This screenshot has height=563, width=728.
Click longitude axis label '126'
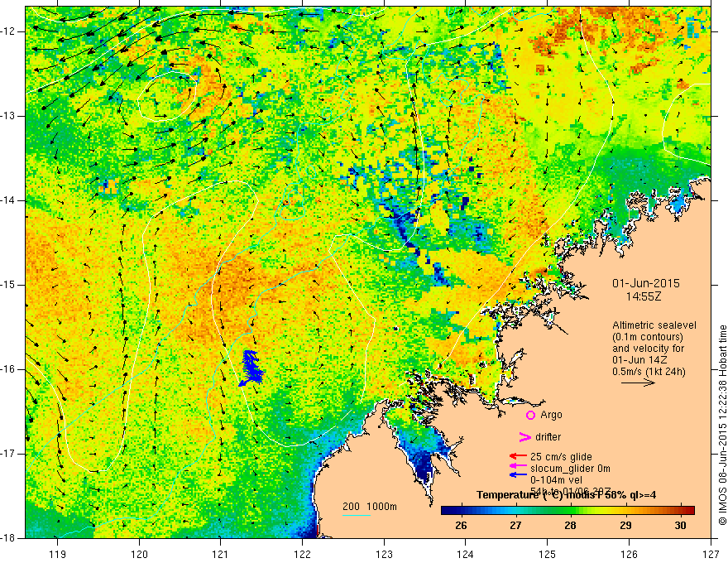tap(629, 554)
